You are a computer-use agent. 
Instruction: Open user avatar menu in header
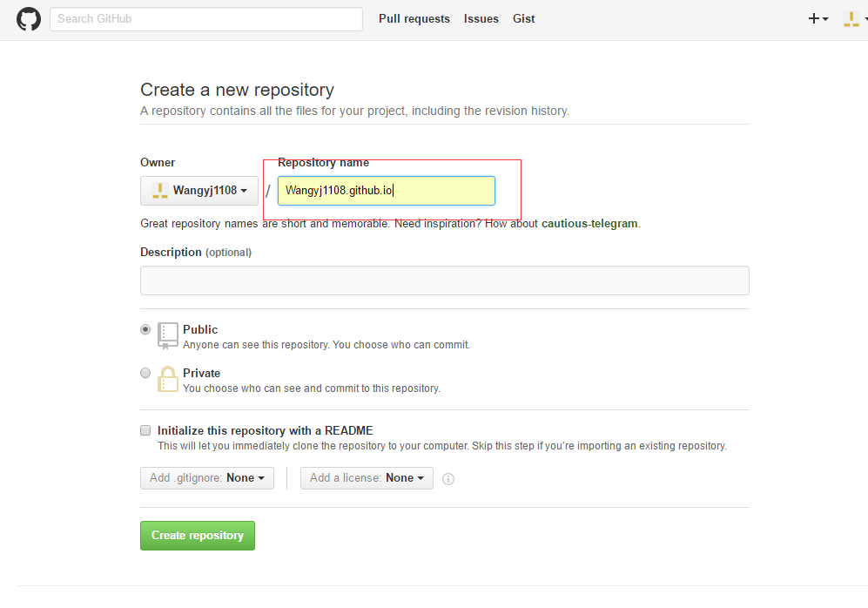(854, 19)
